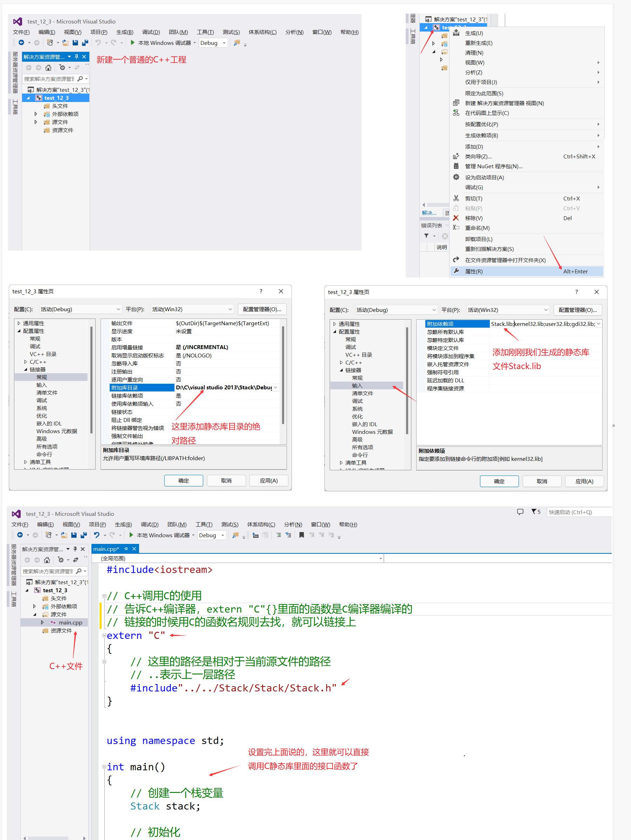This screenshot has width=631, height=840.
Task: Click comment-out-lines icon in bottom toolbar
Action: (279, 535)
